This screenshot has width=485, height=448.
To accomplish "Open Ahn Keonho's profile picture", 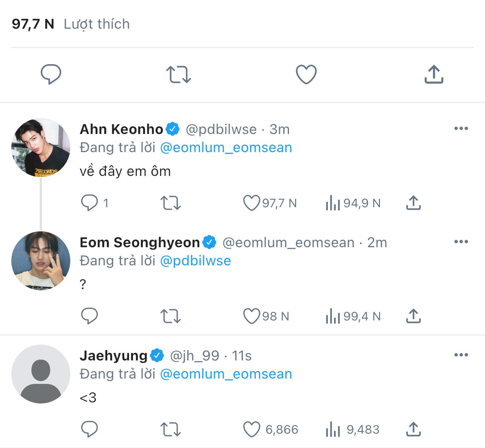I will 41,148.
